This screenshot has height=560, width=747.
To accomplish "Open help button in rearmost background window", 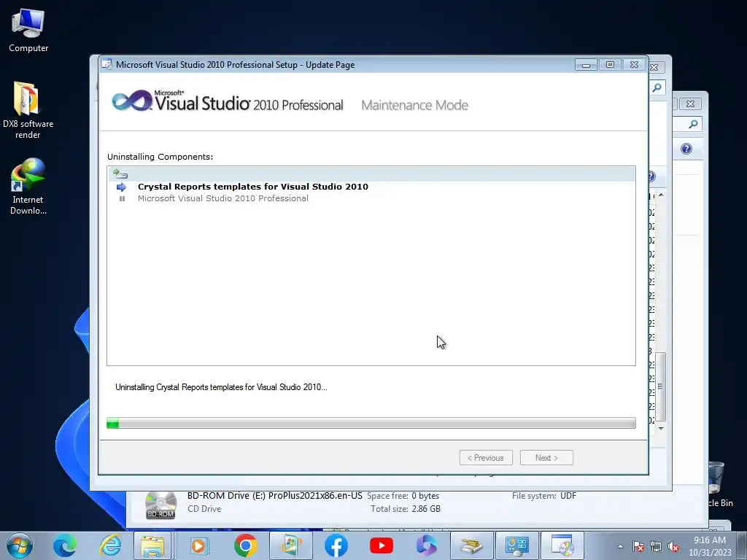I will 686,149.
